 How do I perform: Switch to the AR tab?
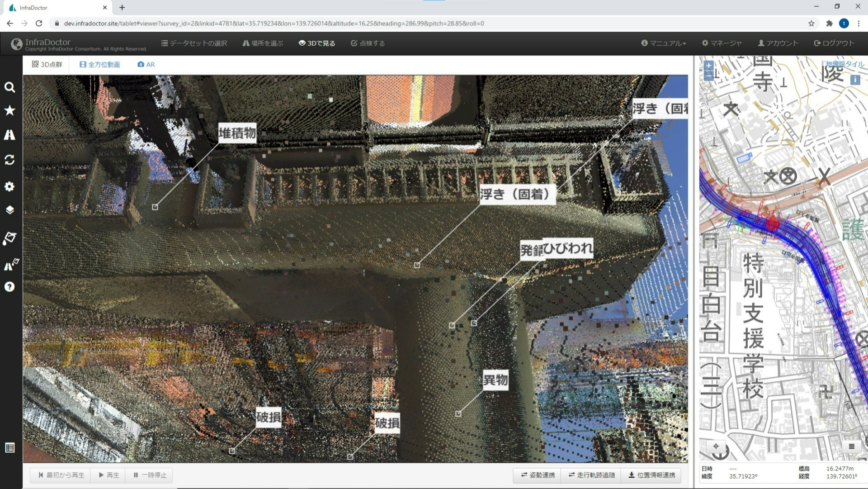146,64
